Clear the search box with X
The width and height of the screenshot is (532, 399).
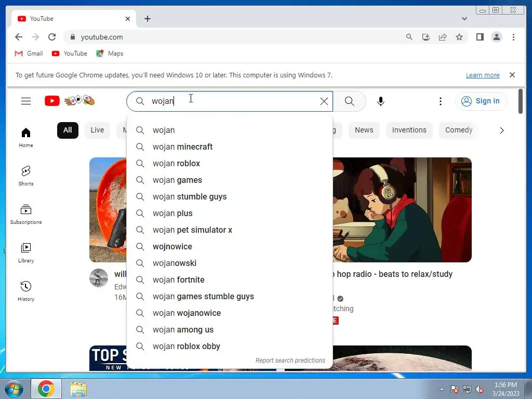324,101
